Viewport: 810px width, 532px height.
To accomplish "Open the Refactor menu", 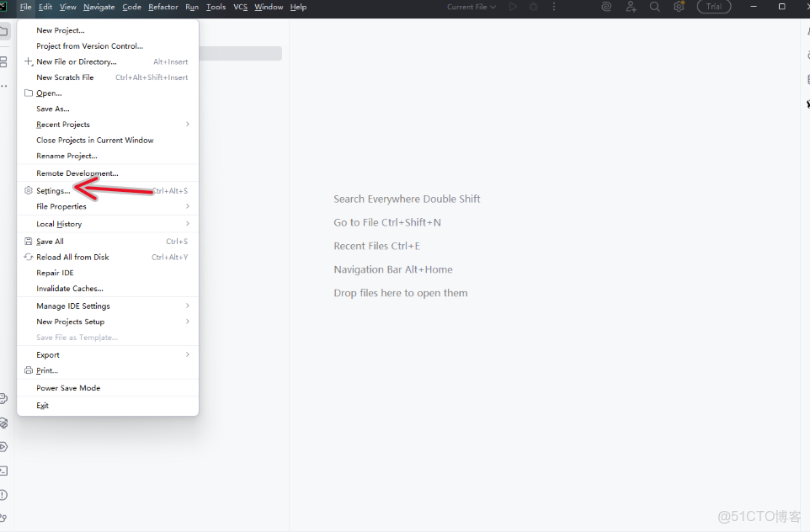I will (163, 7).
